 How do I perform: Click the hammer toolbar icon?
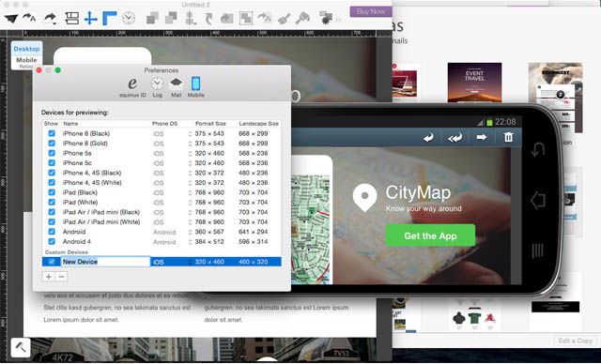[302, 18]
